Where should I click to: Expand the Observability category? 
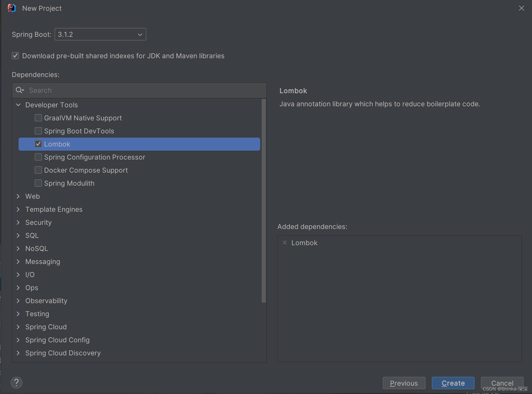point(18,301)
